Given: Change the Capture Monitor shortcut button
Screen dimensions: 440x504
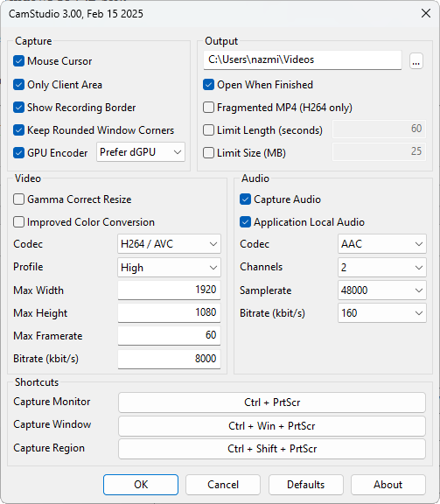Looking at the screenshot, I should click(272, 402).
